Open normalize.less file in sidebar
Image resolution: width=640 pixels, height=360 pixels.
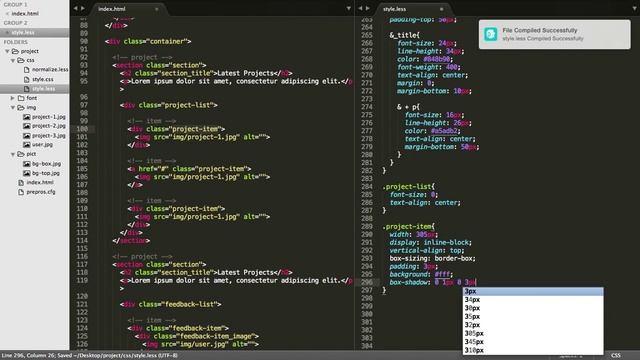(50, 70)
